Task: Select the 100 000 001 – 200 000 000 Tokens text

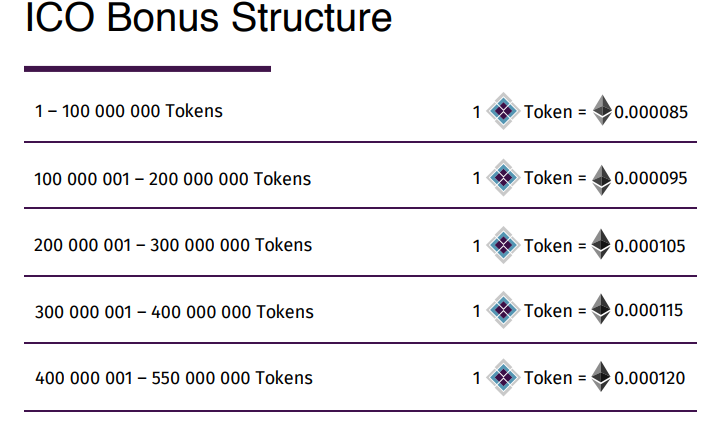Action: (173, 179)
